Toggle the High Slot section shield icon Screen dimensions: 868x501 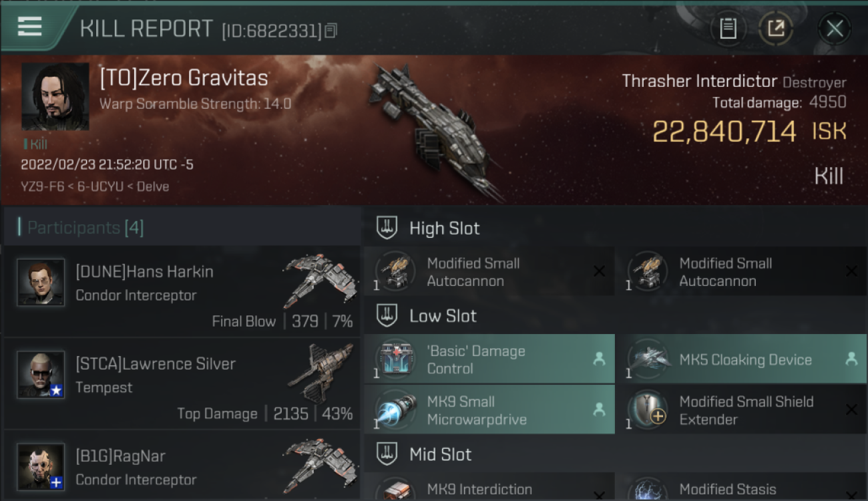tap(387, 228)
